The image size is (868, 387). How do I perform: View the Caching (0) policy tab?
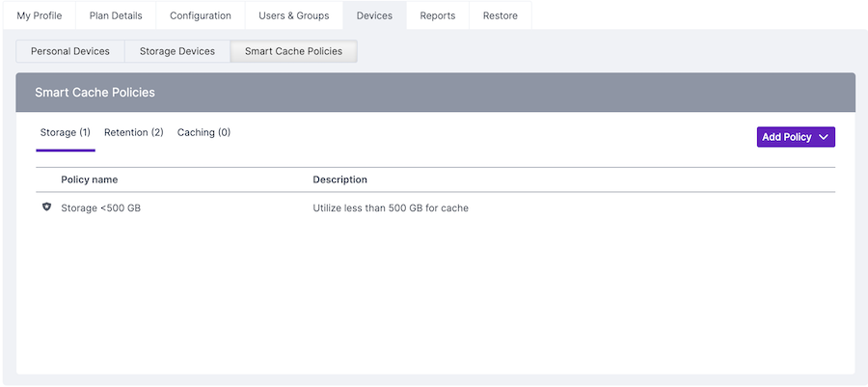pyautogui.click(x=203, y=132)
